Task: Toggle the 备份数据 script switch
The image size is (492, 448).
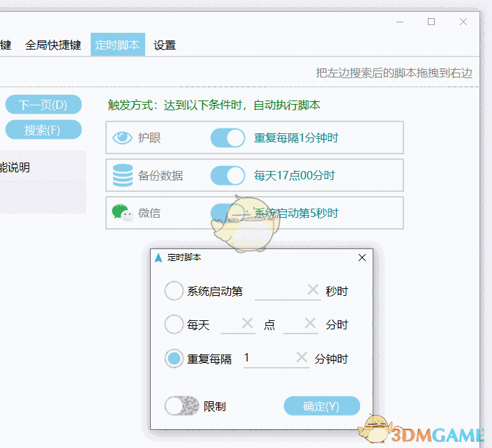Action: click(x=228, y=175)
